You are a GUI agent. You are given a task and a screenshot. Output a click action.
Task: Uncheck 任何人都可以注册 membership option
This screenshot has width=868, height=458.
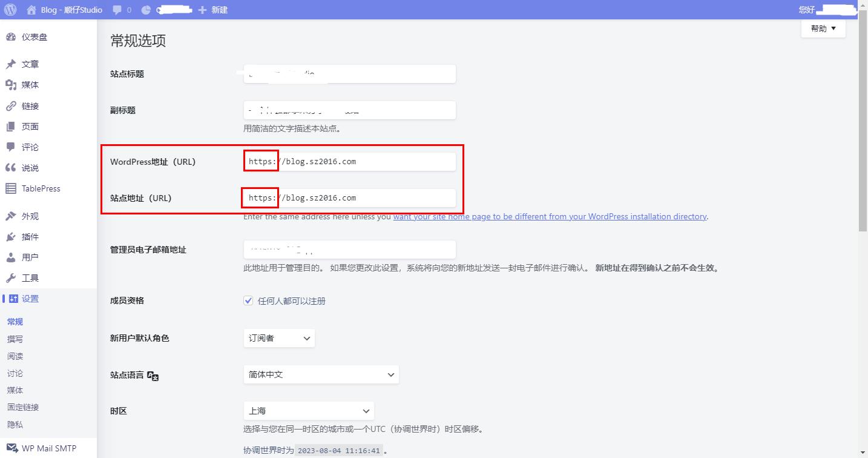point(248,300)
